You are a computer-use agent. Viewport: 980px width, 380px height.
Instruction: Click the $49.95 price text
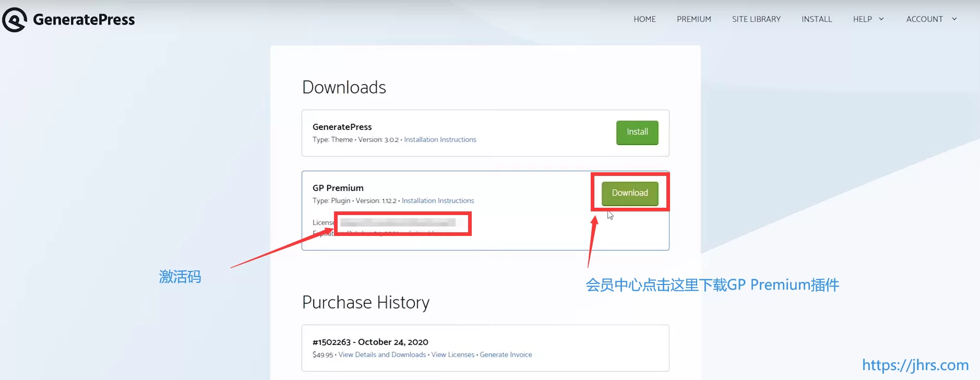[322, 355]
